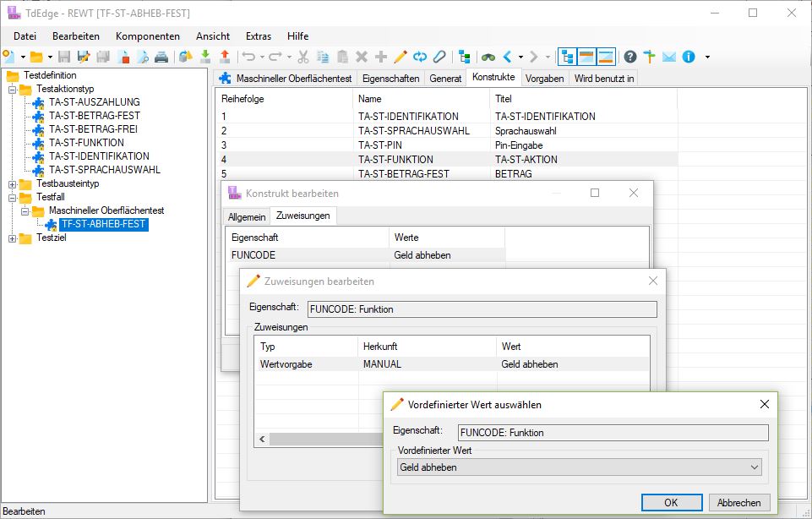Switch to the Eigenschaften tab
812x519 pixels.
pos(390,78)
